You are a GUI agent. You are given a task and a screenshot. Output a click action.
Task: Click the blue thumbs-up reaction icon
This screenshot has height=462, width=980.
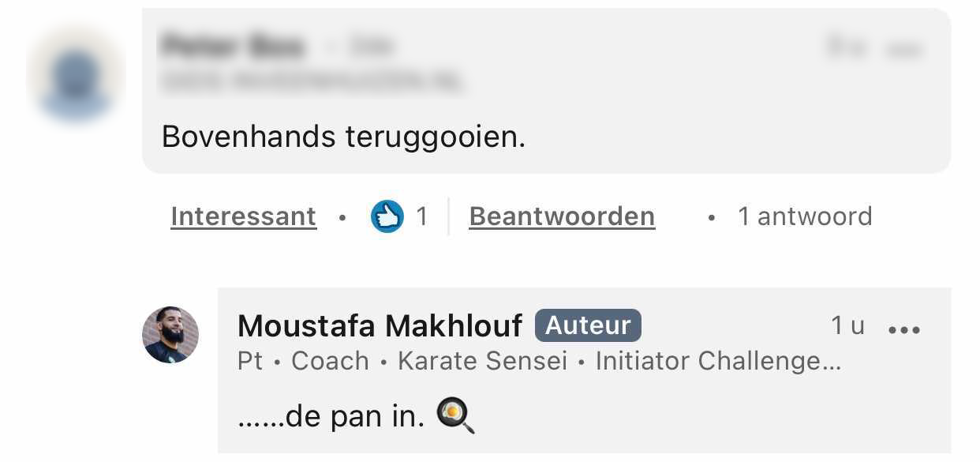coord(387,216)
